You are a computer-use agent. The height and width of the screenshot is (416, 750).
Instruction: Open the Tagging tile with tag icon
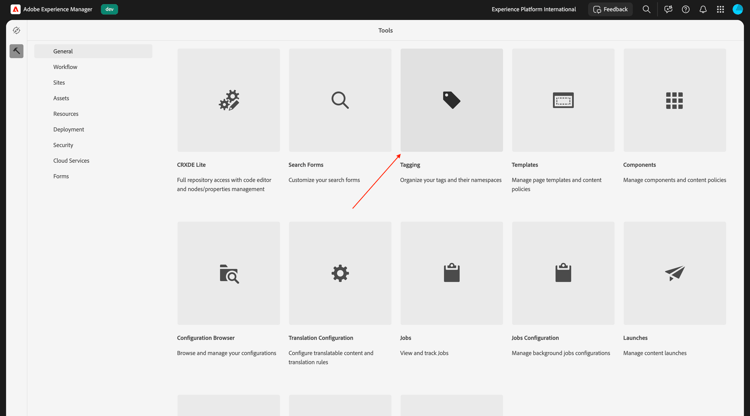tap(452, 100)
